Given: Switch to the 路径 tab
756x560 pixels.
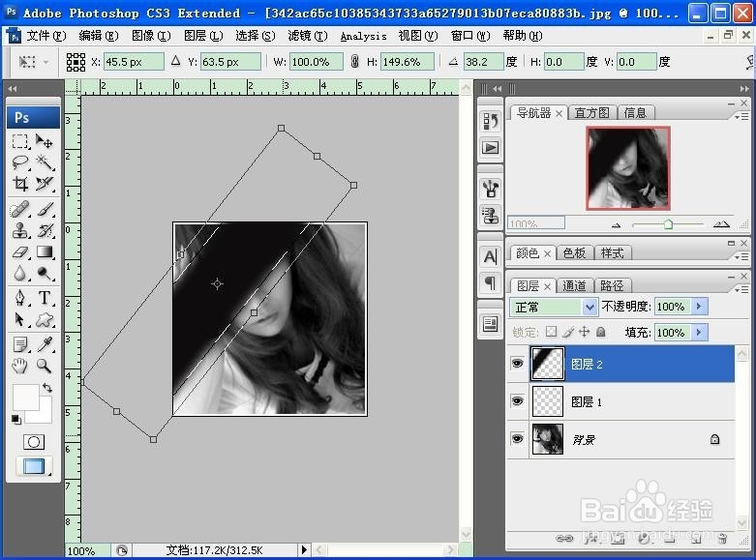Looking at the screenshot, I should (x=612, y=285).
